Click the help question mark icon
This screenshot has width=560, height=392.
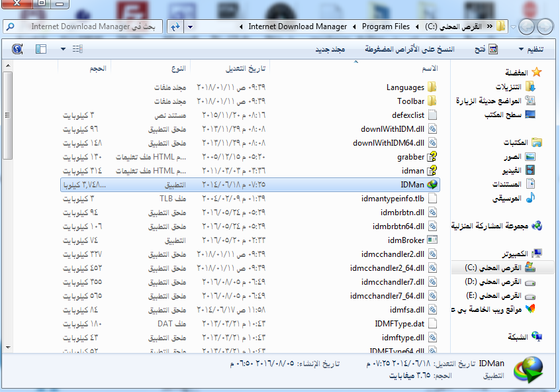point(17,49)
